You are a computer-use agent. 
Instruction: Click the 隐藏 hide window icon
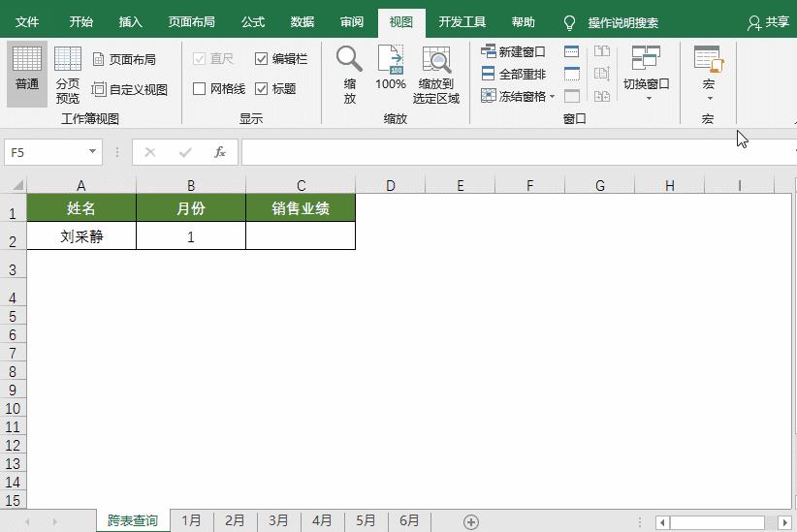(572, 74)
